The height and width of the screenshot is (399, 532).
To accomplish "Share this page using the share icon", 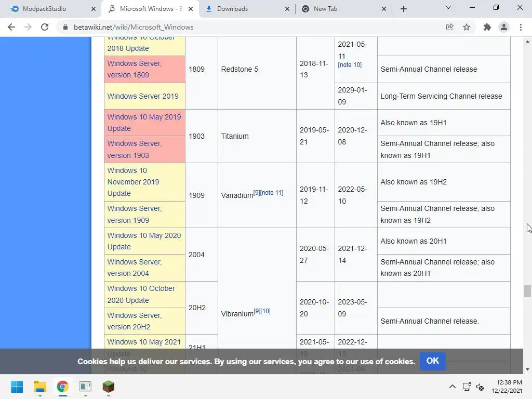I will click(449, 27).
